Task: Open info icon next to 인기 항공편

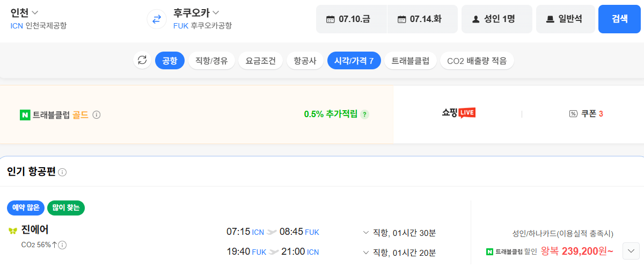Action: 62,173
